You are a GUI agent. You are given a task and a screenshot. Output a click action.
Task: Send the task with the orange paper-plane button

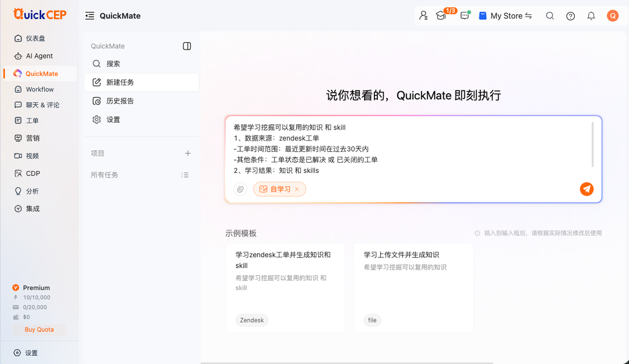pos(587,189)
